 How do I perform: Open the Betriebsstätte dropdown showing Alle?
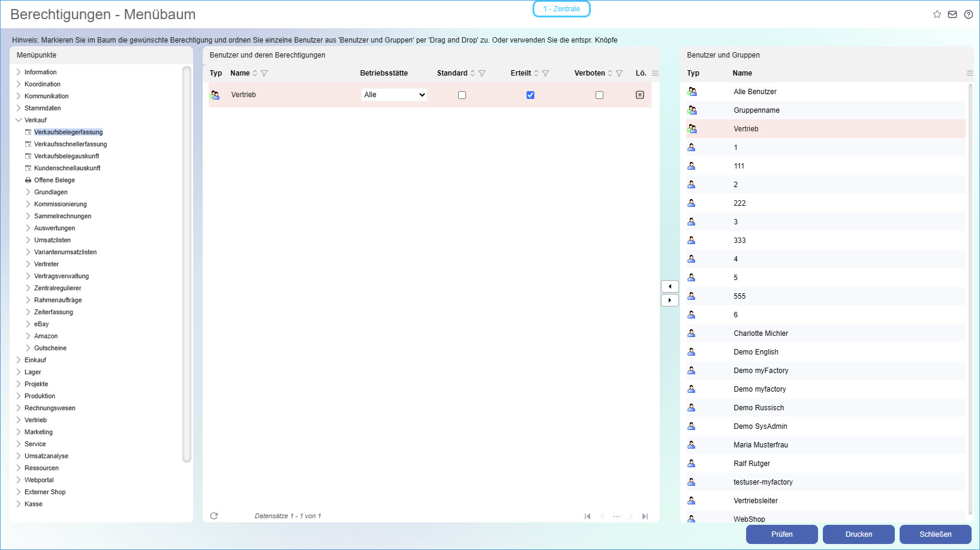394,95
